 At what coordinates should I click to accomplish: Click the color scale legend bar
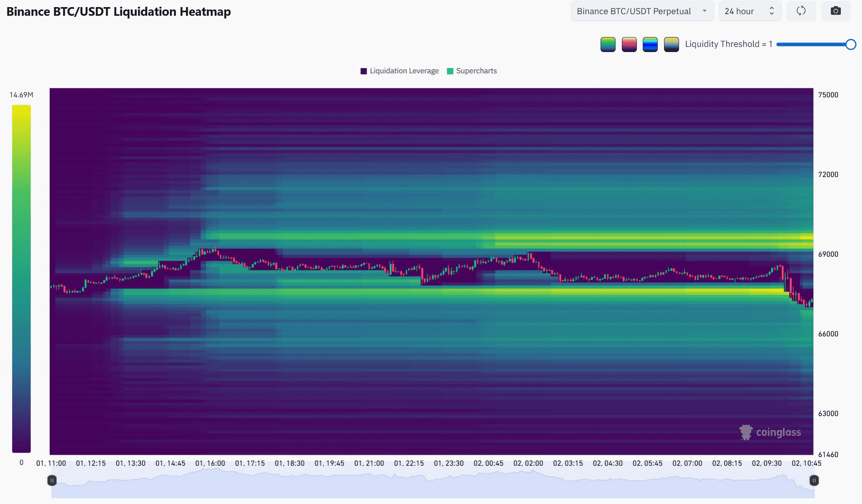(x=21, y=278)
